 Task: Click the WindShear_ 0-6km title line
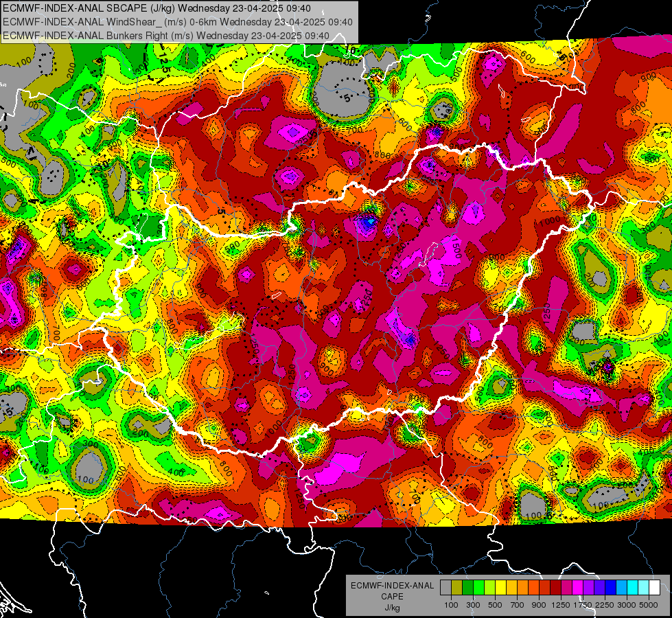click(177, 22)
